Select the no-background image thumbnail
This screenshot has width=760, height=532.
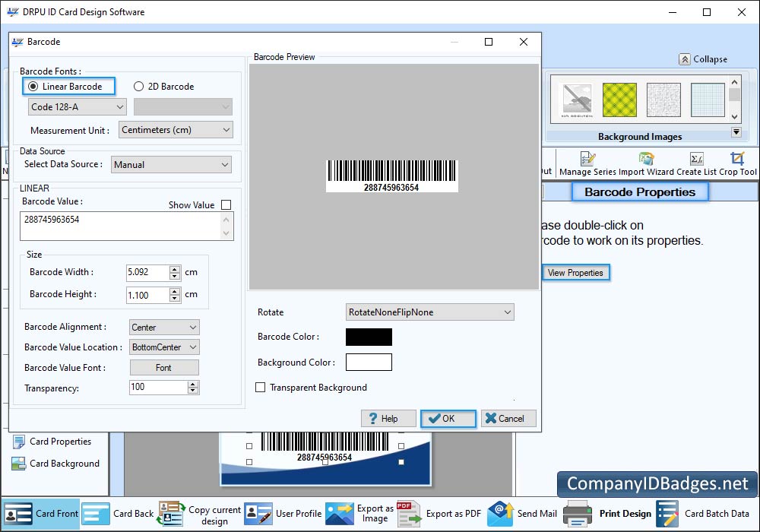pyautogui.click(x=577, y=100)
